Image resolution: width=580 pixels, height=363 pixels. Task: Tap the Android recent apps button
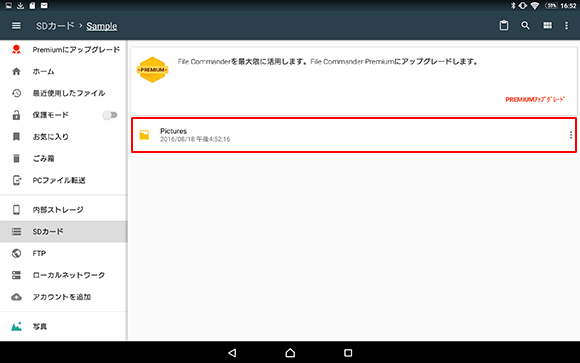(x=348, y=353)
